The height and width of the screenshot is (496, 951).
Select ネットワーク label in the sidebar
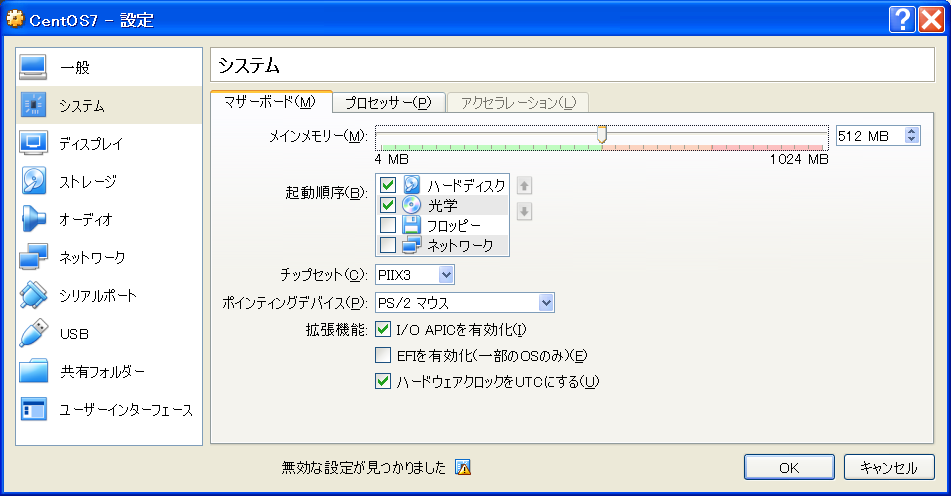pyautogui.click(x=92, y=257)
